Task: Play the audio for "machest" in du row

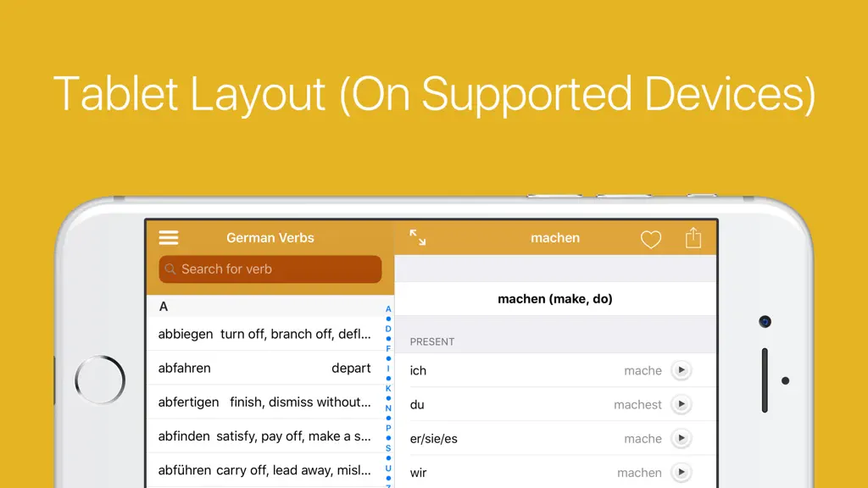Action: click(x=682, y=404)
